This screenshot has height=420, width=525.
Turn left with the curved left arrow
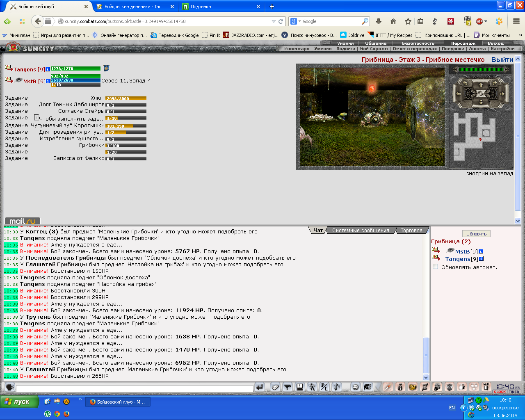(465, 83)
